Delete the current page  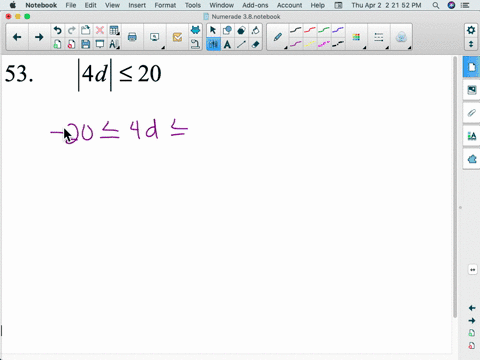[71, 44]
